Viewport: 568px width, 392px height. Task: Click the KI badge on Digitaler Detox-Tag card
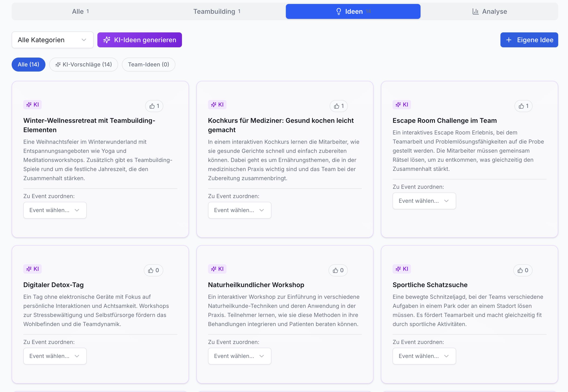pos(32,269)
